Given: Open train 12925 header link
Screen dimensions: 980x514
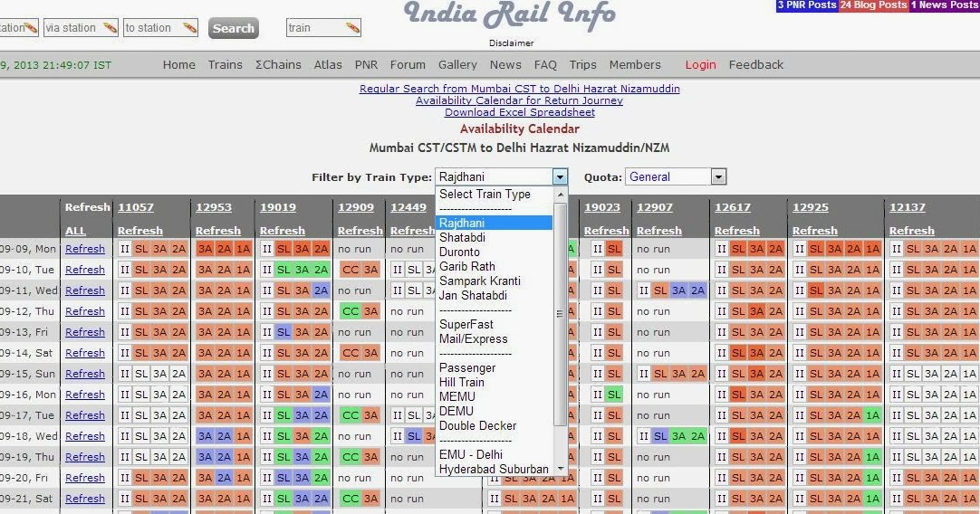Looking at the screenshot, I should (x=811, y=207).
